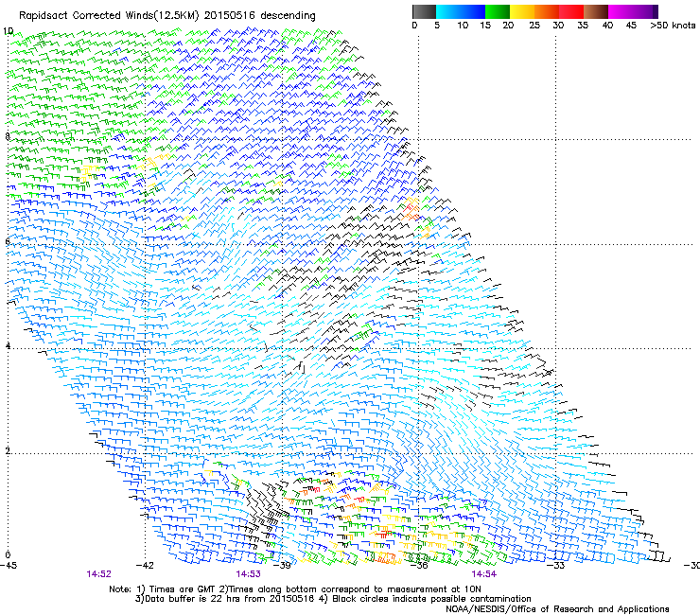Click the legend label '25'
Image resolution: width=700 pixels, height=615 pixels.
click(x=534, y=26)
